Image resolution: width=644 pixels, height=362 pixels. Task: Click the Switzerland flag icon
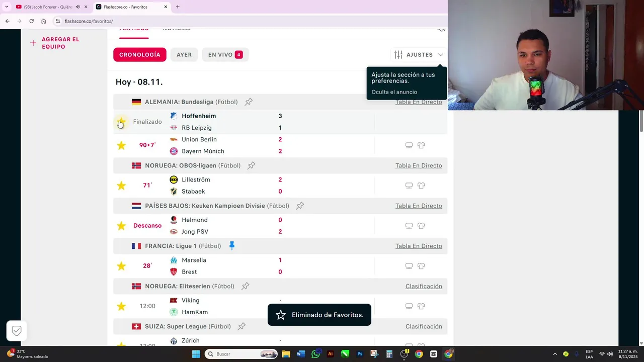[x=136, y=326]
